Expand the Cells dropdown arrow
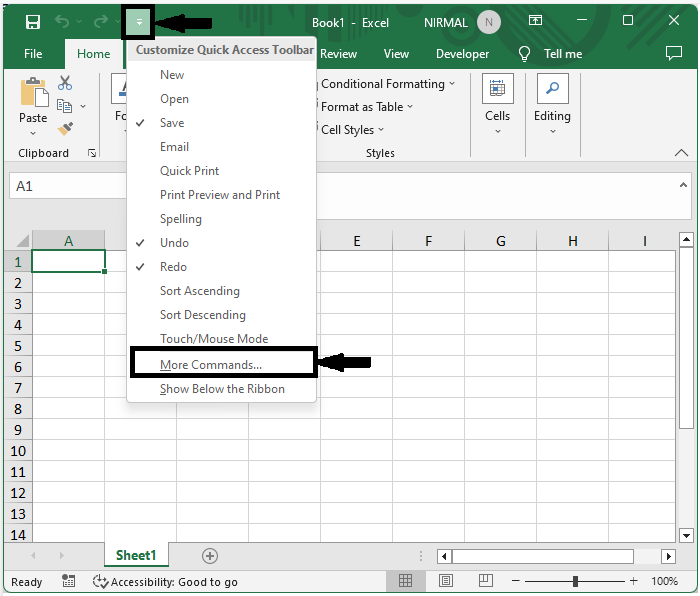The height and width of the screenshot is (596, 700). pyautogui.click(x=498, y=131)
